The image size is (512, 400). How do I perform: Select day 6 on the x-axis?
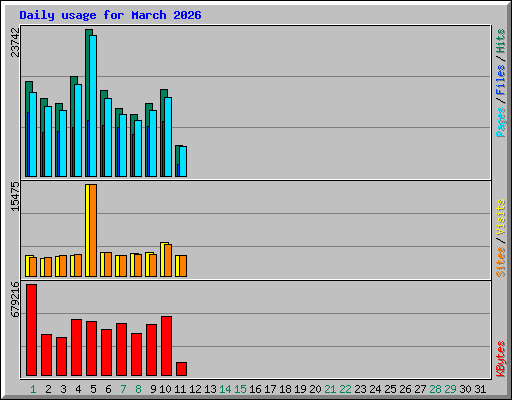point(108,389)
